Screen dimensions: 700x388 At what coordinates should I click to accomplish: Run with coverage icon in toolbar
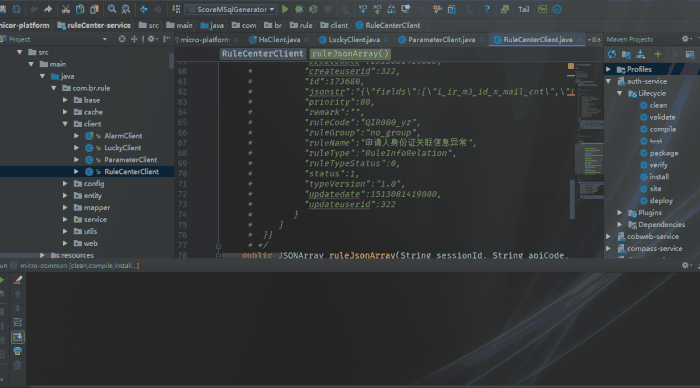[313, 9]
